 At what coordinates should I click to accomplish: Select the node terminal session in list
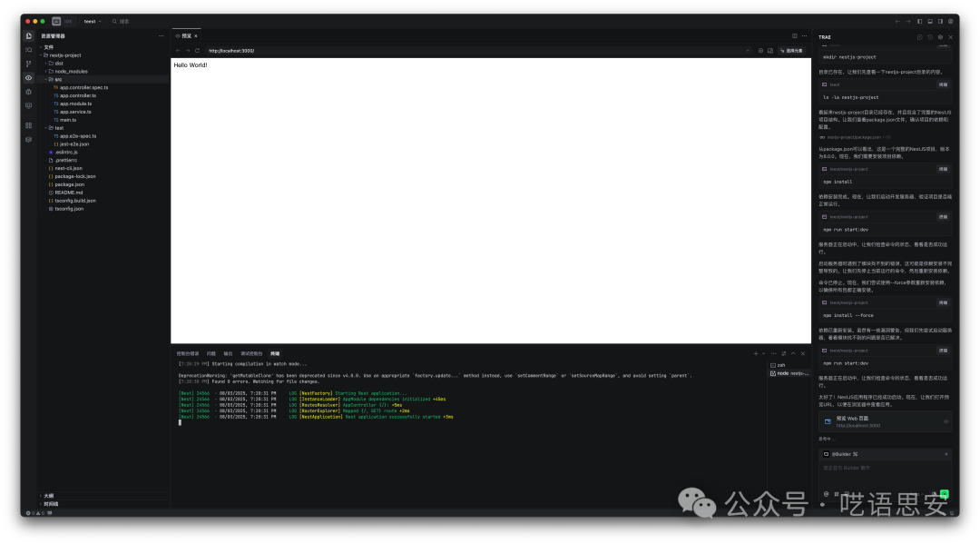point(790,373)
